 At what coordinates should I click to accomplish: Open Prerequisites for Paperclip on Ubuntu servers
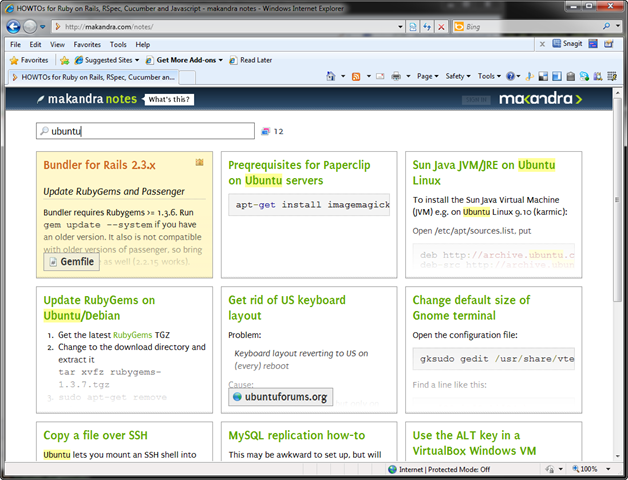click(299, 173)
